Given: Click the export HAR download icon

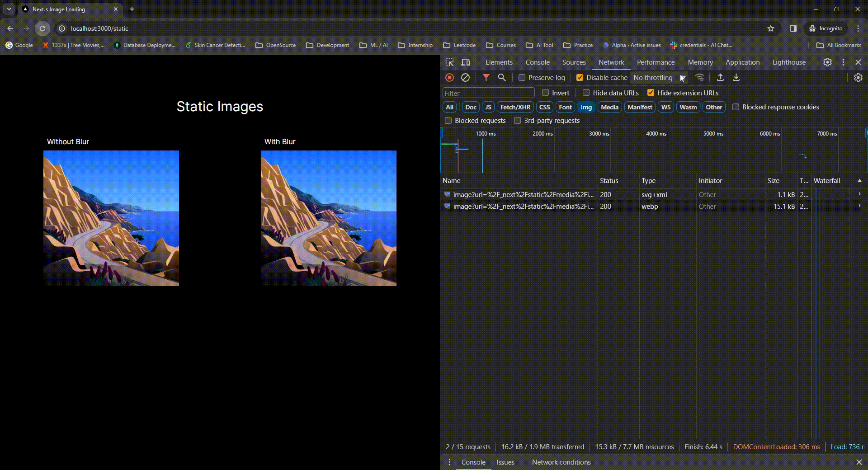Looking at the screenshot, I should point(736,78).
